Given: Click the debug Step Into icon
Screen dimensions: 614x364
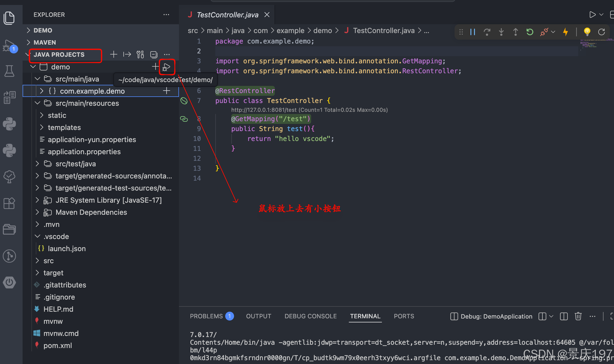Looking at the screenshot, I should tap(501, 32).
